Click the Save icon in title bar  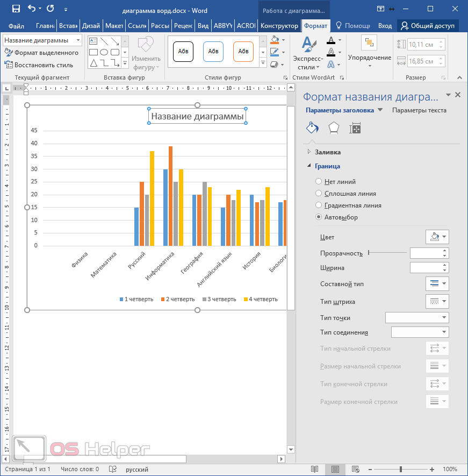(16, 9)
